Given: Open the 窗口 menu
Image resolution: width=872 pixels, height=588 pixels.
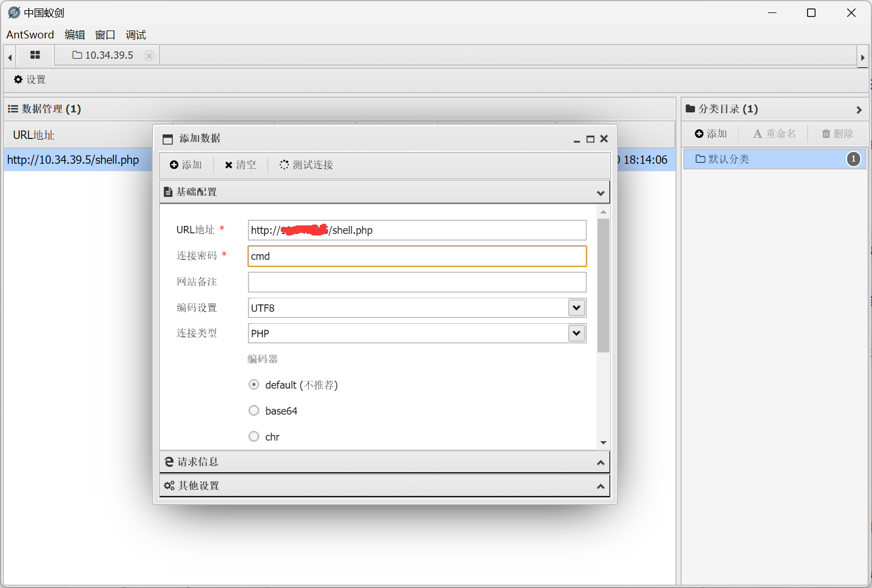Looking at the screenshot, I should click(x=105, y=35).
